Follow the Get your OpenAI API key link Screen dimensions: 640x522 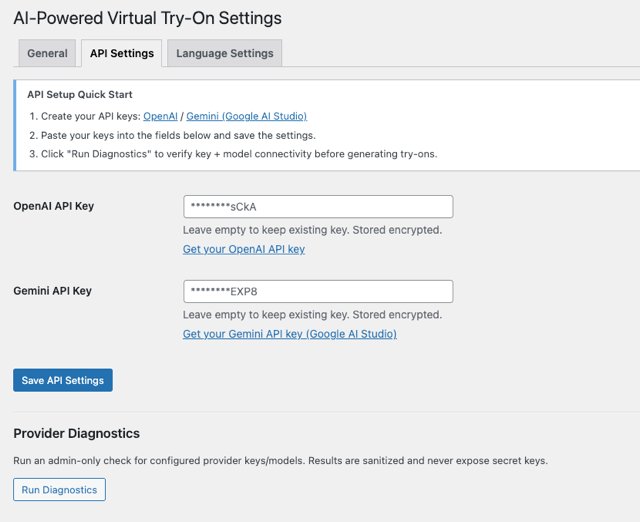point(244,249)
